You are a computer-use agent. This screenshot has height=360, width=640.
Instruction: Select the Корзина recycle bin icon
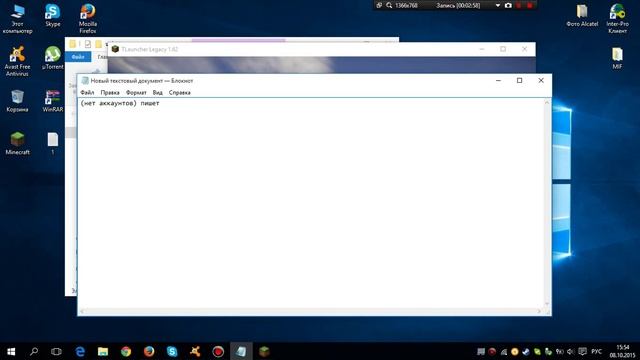click(17, 101)
